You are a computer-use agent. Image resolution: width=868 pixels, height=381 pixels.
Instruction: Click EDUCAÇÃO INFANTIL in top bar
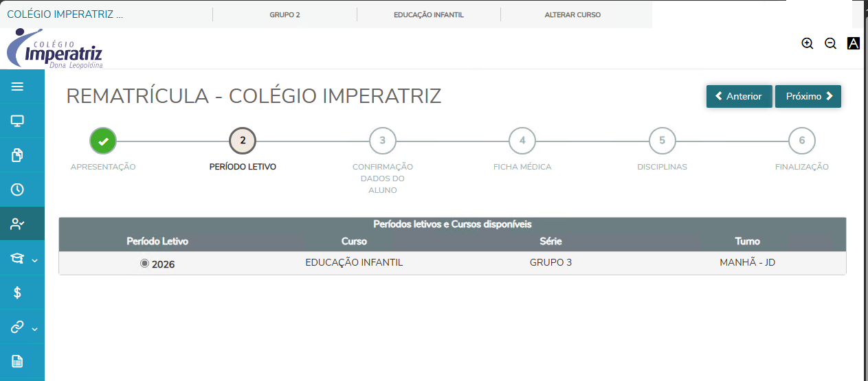pyautogui.click(x=429, y=14)
